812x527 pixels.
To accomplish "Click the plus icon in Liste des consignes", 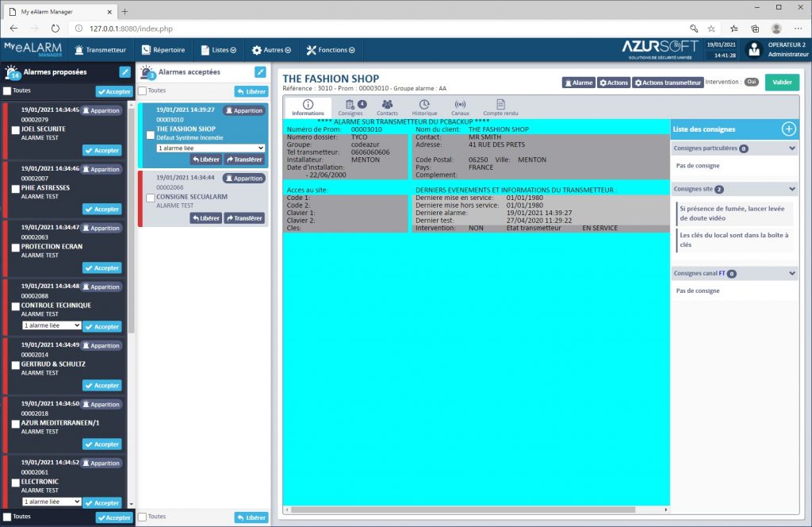I will 788,129.
